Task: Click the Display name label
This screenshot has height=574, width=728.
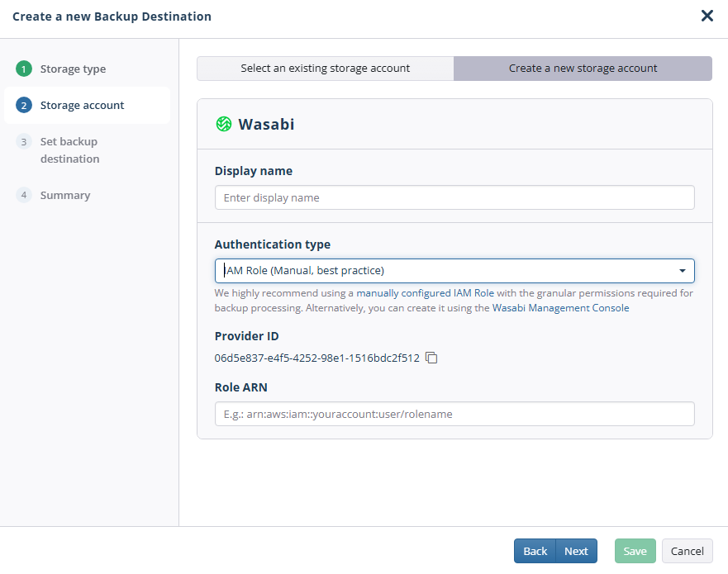Action: pos(254,171)
